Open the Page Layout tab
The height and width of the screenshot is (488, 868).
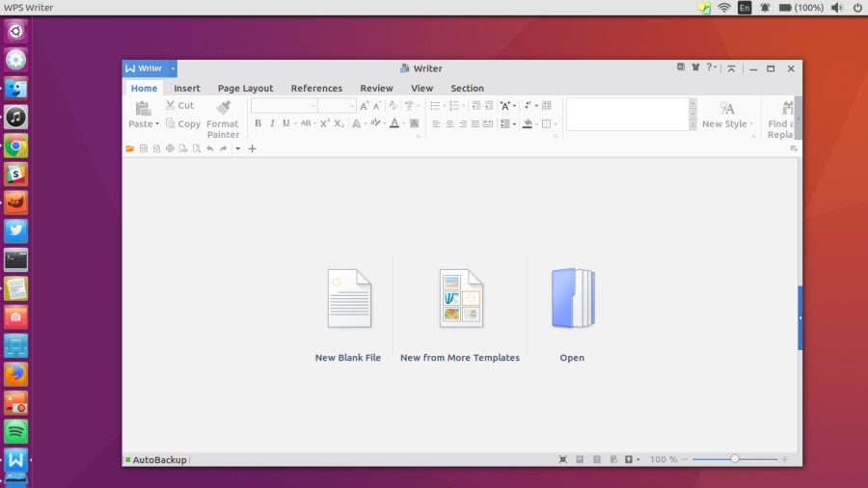[245, 88]
